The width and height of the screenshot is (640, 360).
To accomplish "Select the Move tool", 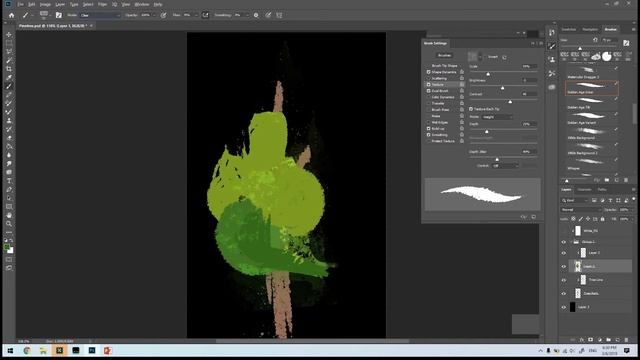I will coord(9,35).
